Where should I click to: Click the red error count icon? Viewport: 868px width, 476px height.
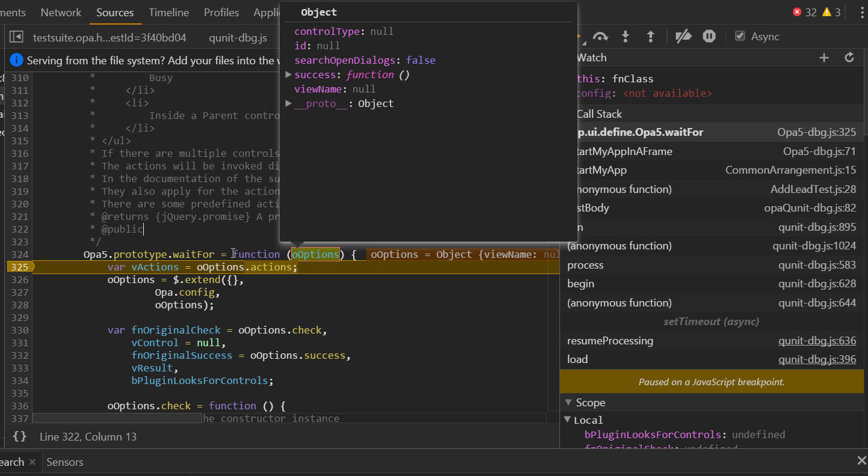tap(797, 12)
